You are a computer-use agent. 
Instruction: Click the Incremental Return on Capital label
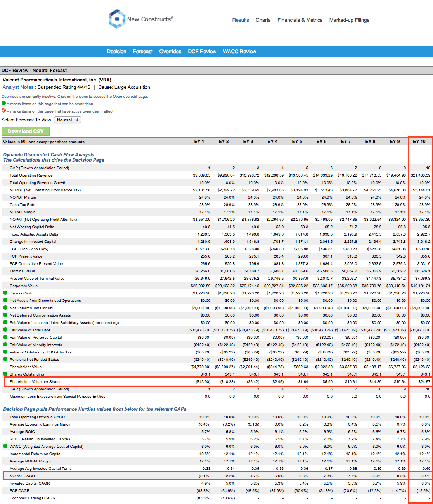(35, 454)
